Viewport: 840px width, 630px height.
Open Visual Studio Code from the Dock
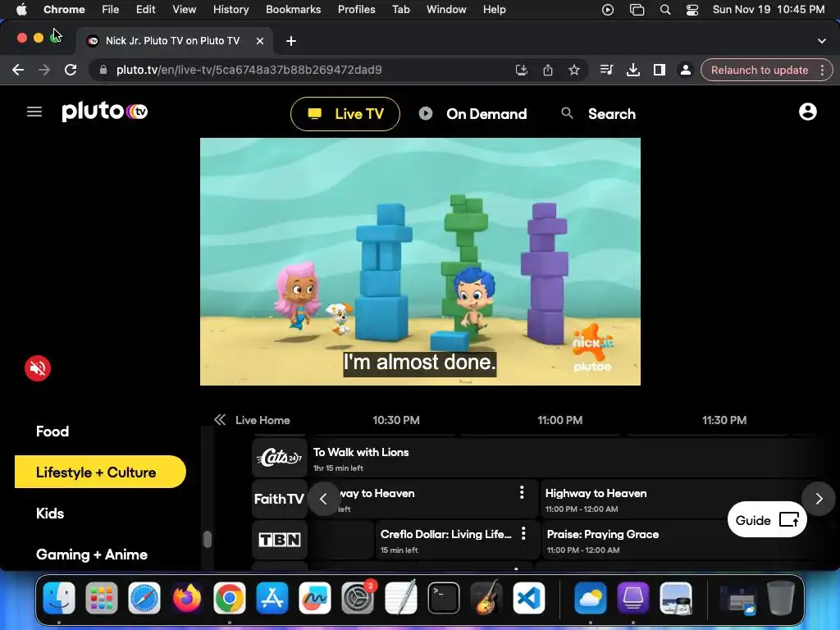pos(529,598)
